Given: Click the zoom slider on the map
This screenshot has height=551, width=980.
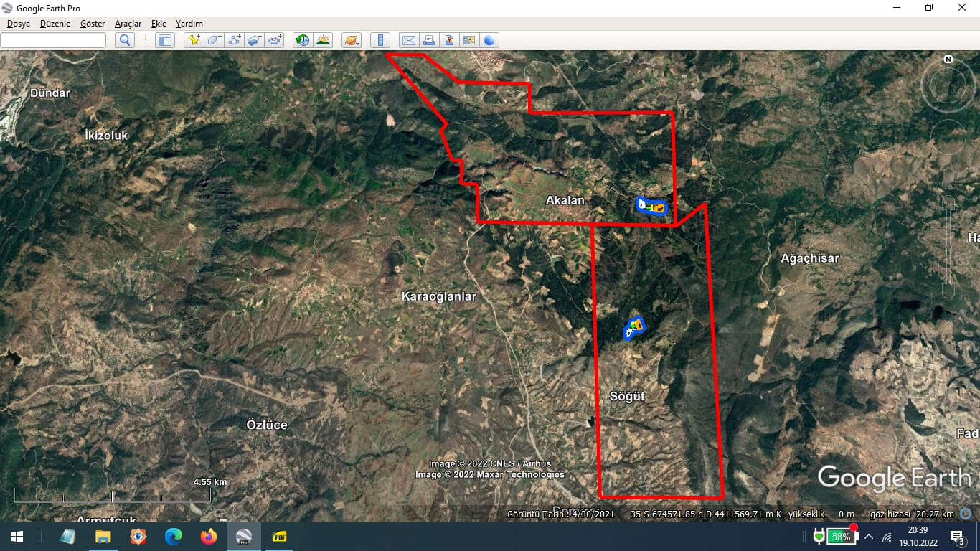Looking at the screenshot, I should tap(948, 248).
